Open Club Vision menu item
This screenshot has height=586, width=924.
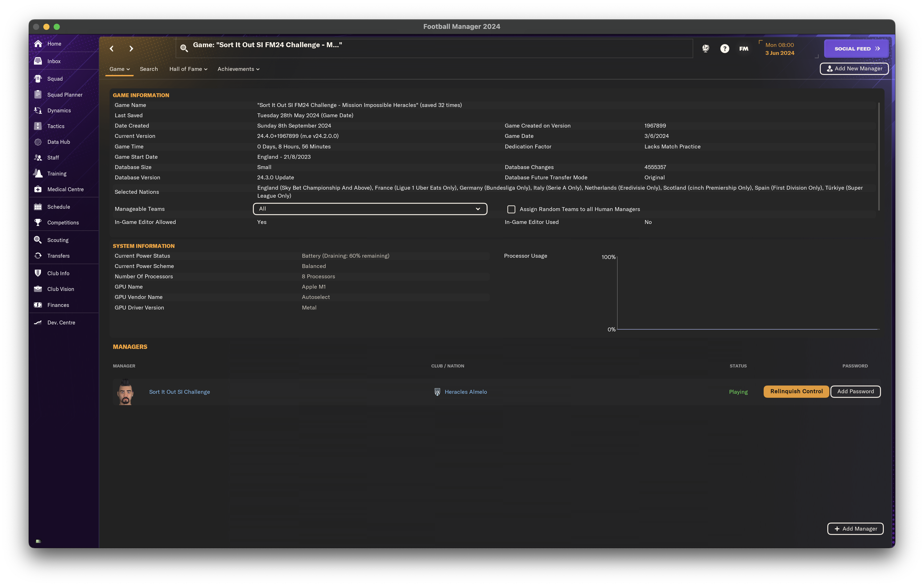click(x=61, y=289)
